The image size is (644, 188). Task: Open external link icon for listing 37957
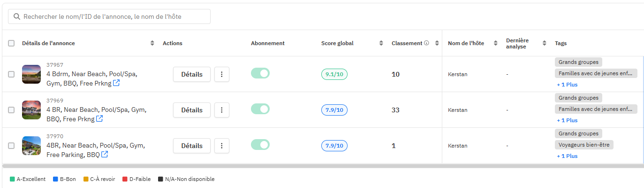tap(116, 83)
